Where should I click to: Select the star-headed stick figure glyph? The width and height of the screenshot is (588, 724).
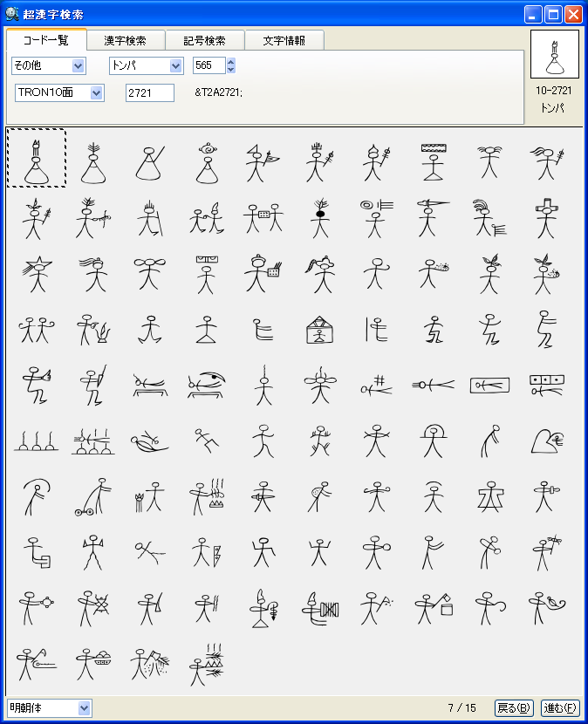tap(37, 273)
